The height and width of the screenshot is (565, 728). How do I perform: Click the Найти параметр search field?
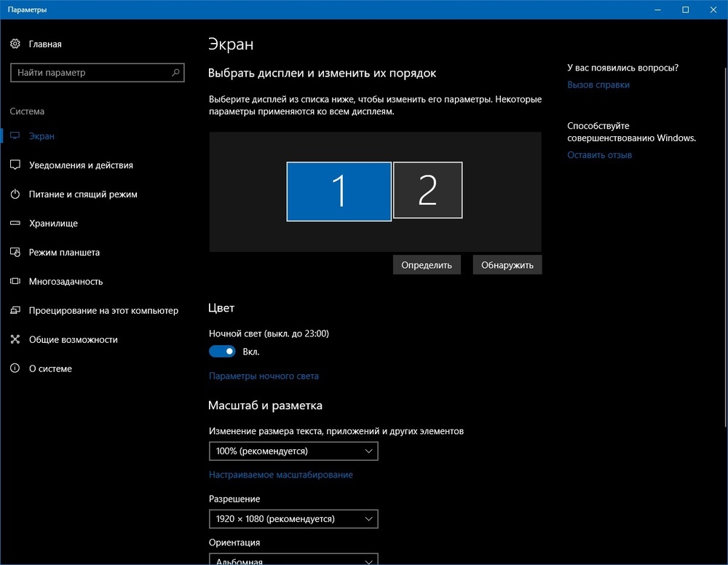point(98,72)
